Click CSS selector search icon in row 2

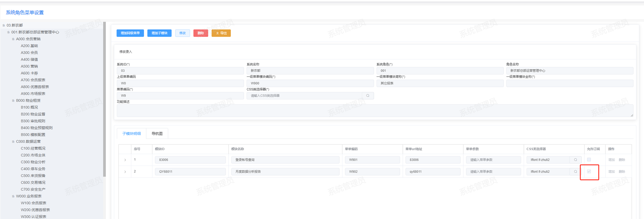tap(575, 172)
